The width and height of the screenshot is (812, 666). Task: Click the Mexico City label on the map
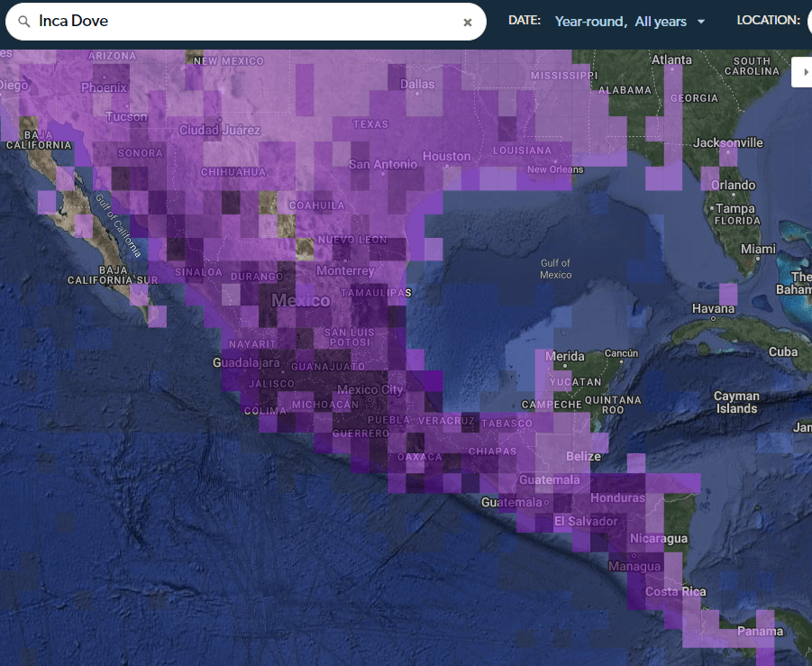[x=370, y=390]
